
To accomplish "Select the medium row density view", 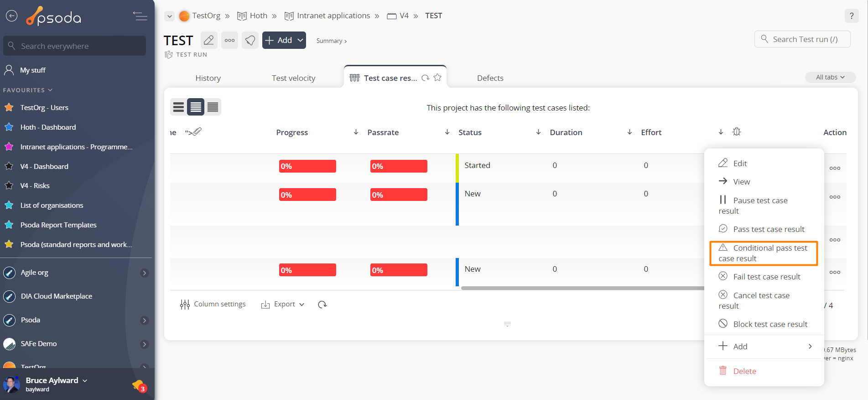I will 196,107.
